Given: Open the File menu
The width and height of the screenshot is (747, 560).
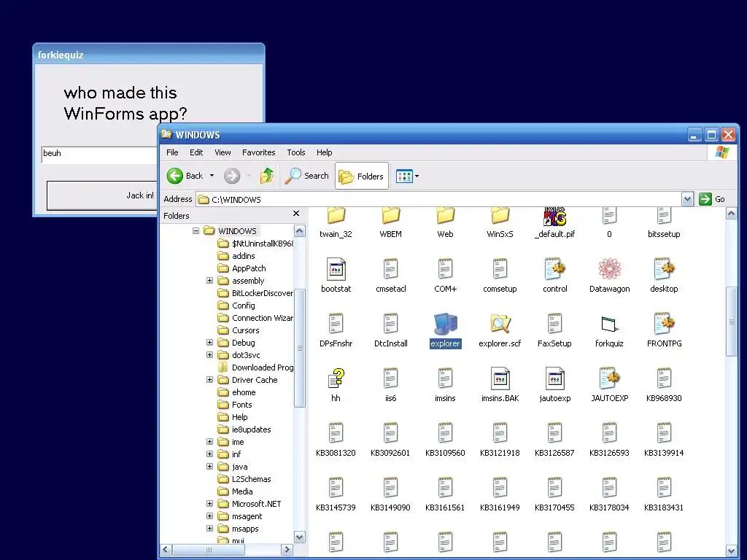Looking at the screenshot, I should [x=172, y=152].
